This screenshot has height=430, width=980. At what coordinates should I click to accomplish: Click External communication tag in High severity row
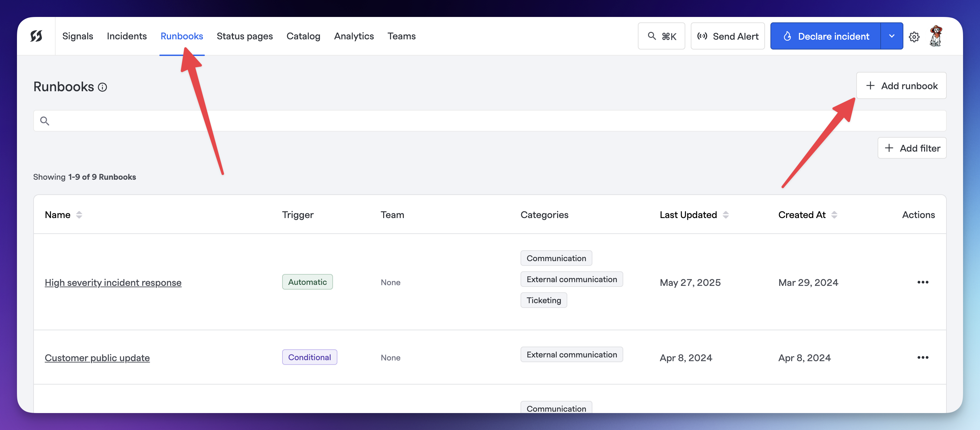(x=571, y=279)
